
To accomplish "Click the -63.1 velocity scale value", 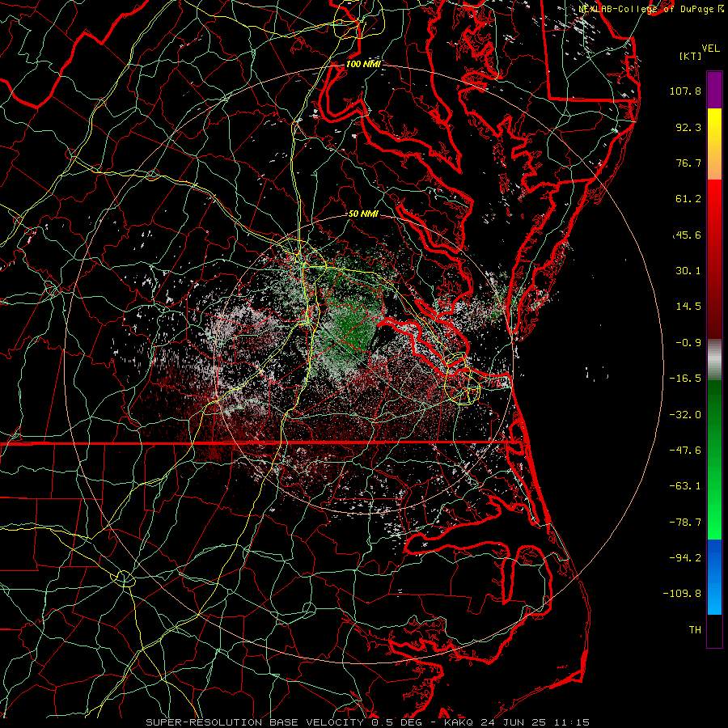I will point(685,486).
